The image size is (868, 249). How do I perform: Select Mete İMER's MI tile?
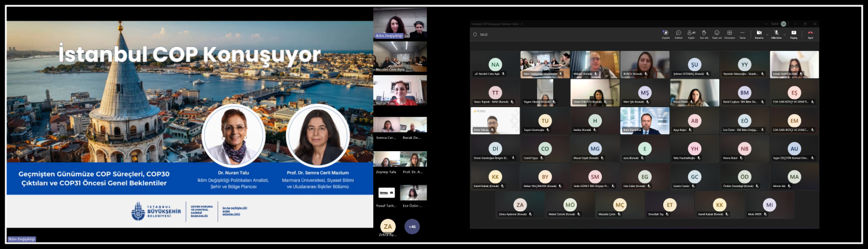point(770,205)
